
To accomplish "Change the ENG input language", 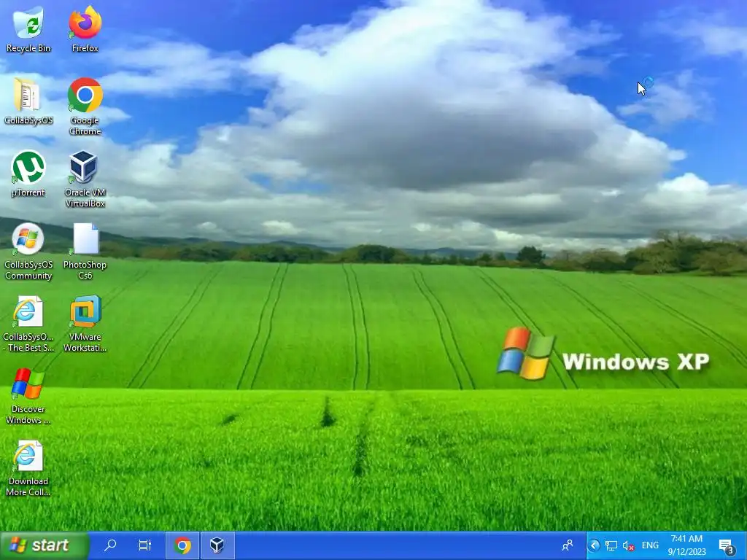I will pyautogui.click(x=650, y=545).
